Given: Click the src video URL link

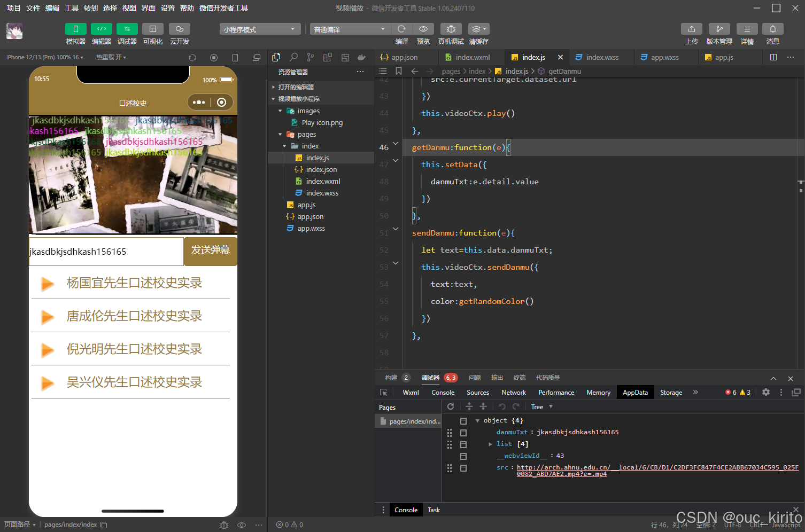Looking at the screenshot, I should (x=657, y=471).
